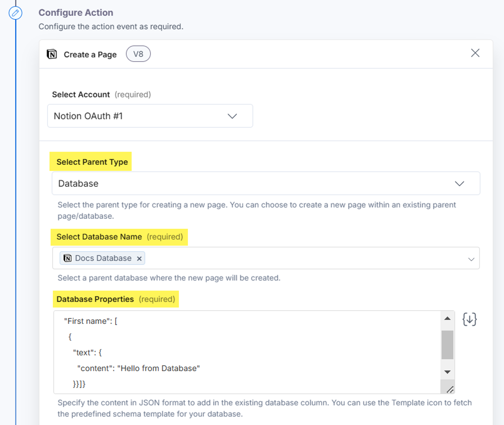Click the Select Parent Type label
504x425 pixels.
(x=92, y=162)
